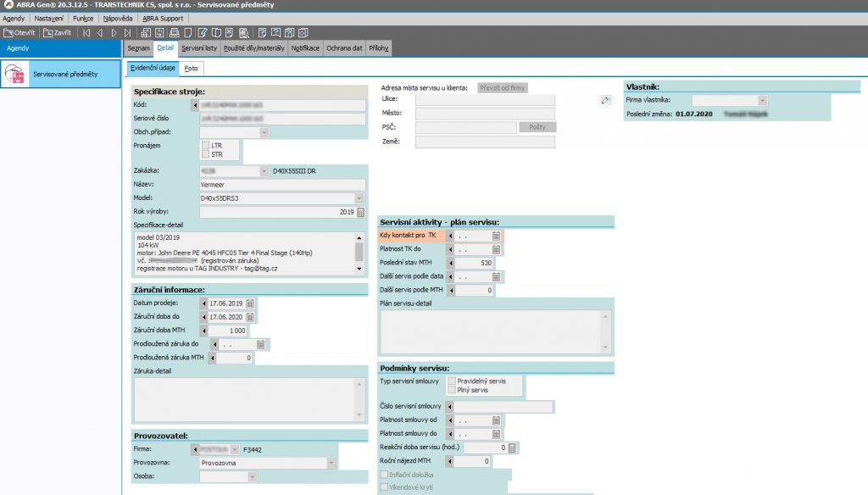Screen dimensions: 868x495
Task: Jump to the first record arrow
Action: tap(86, 33)
